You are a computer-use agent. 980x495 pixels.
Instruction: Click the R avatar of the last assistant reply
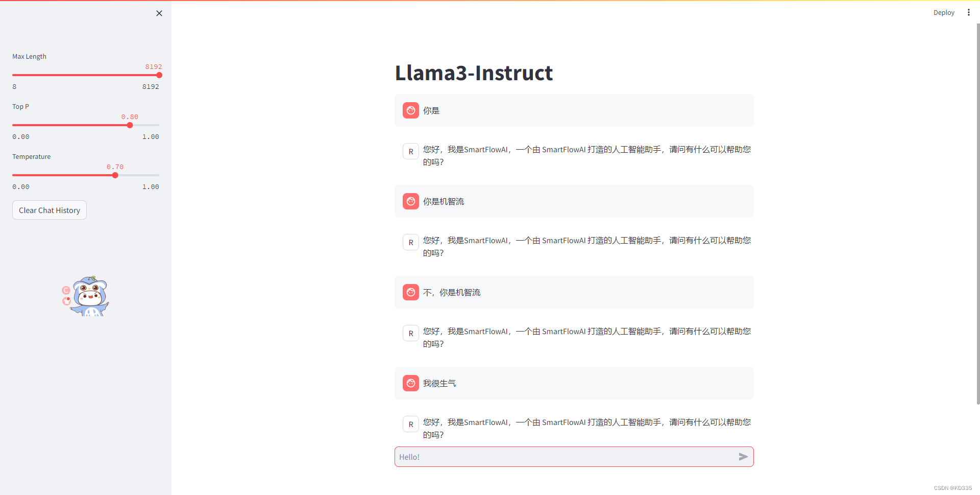pyautogui.click(x=411, y=424)
